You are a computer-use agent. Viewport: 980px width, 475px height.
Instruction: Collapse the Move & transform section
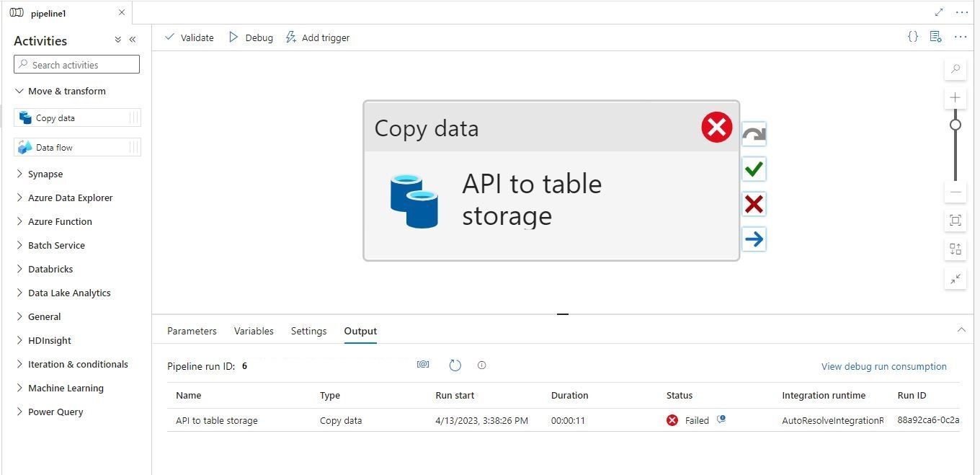tap(19, 92)
